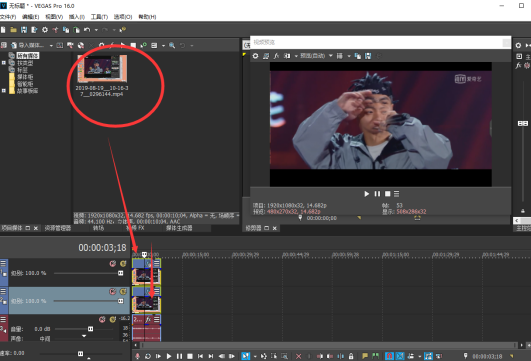Switch to the rightmost tab after the FX tab
Screen dimensions: 531x361
pos(179,228)
